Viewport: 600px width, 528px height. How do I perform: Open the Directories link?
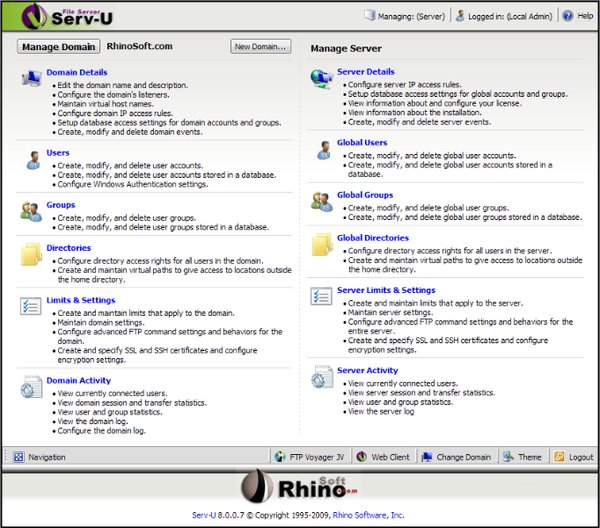(x=68, y=248)
